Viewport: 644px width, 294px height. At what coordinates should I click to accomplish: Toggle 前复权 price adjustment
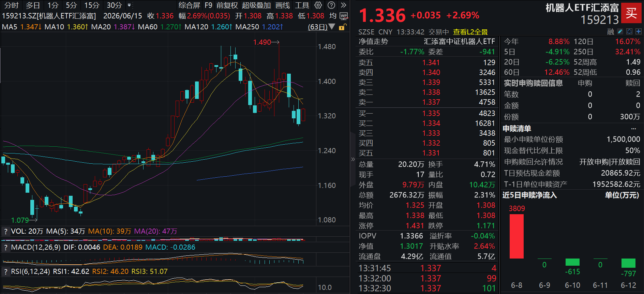tap(227, 5)
